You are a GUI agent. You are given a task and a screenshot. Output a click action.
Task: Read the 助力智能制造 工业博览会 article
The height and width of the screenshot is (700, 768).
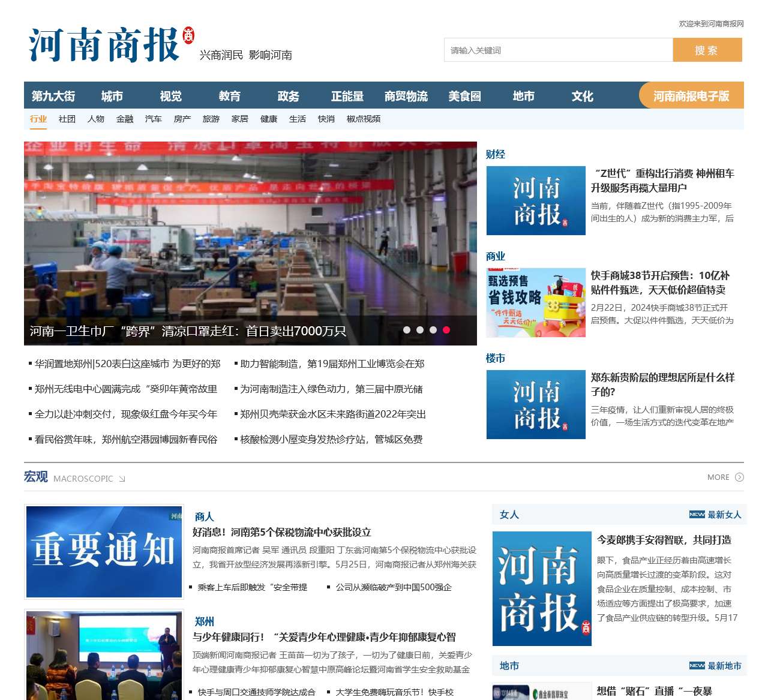tap(332, 363)
